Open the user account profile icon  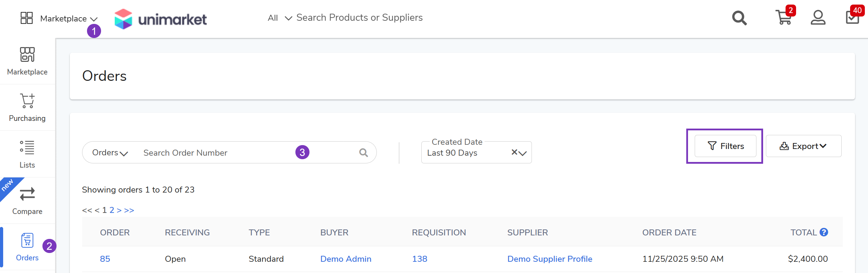[818, 18]
